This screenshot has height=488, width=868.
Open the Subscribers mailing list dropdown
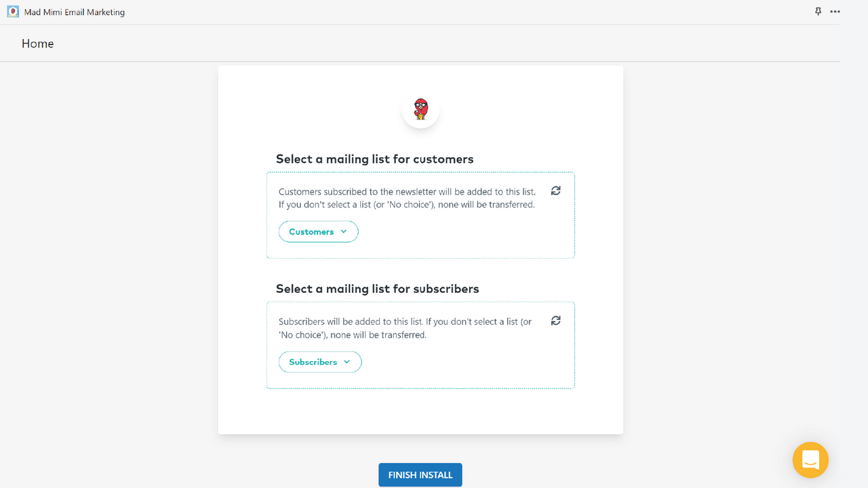(x=320, y=361)
